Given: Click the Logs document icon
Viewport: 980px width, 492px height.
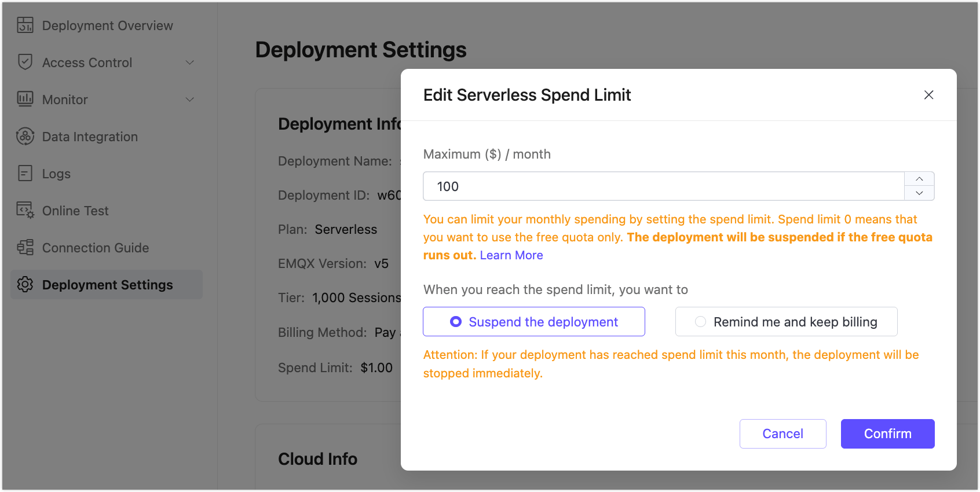Looking at the screenshot, I should click(25, 174).
